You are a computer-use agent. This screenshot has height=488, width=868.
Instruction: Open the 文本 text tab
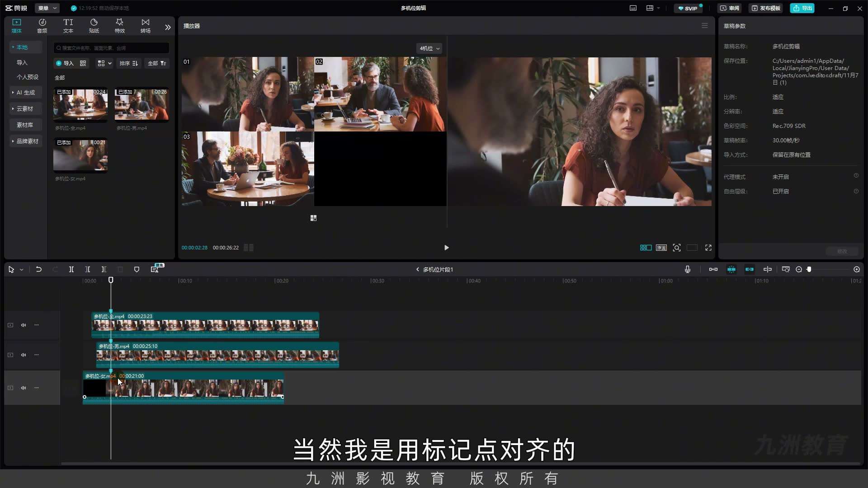(x=68, y=26)
